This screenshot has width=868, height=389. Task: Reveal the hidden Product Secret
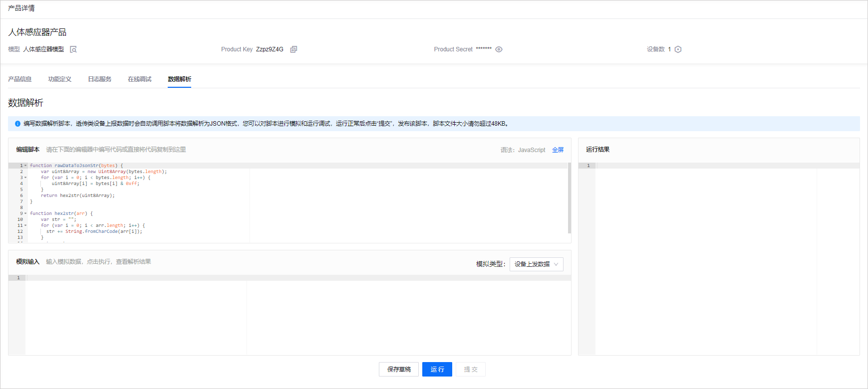click(x=499, y=49)
